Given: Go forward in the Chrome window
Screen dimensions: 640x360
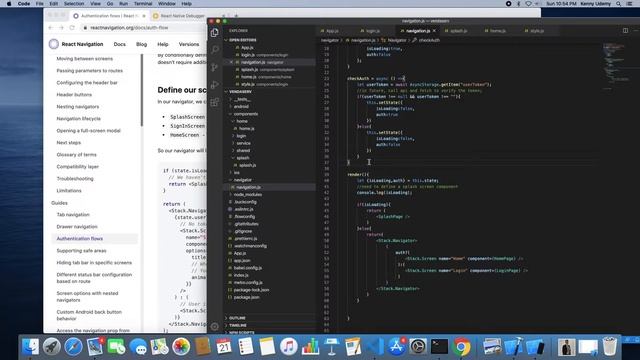Looking at the screenshot, I should point(61,28).
